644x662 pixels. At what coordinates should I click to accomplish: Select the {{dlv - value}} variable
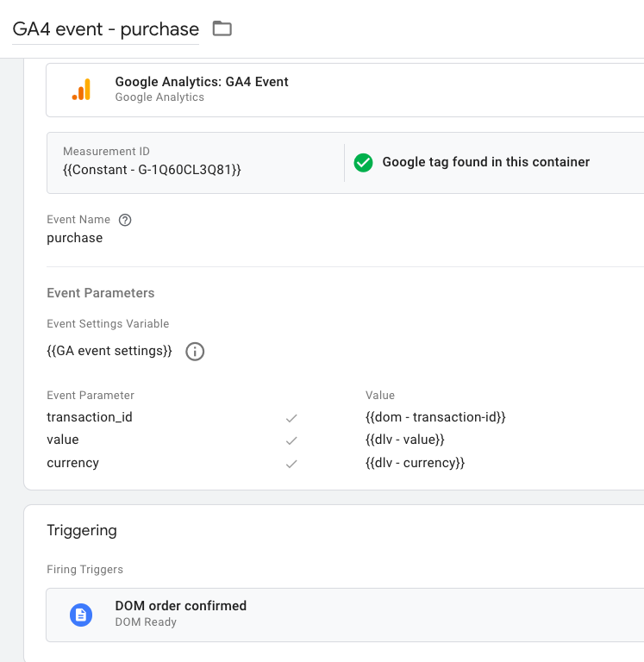click(405, 440)
